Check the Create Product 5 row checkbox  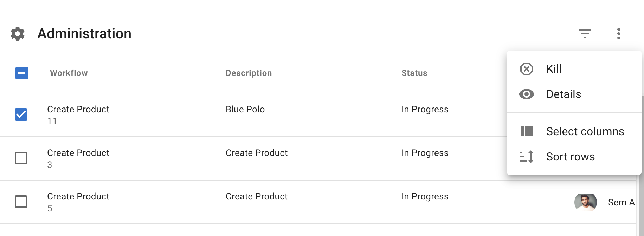coord(21,202)
